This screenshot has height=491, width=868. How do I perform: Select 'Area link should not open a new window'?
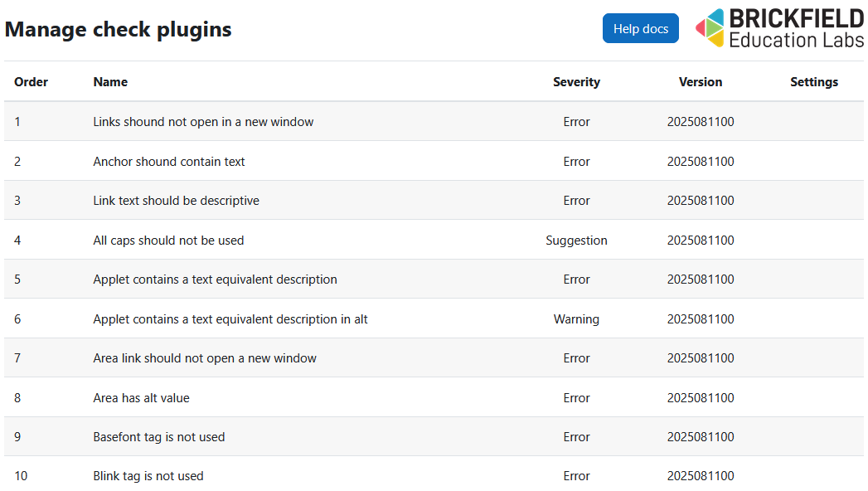point(205,358)
